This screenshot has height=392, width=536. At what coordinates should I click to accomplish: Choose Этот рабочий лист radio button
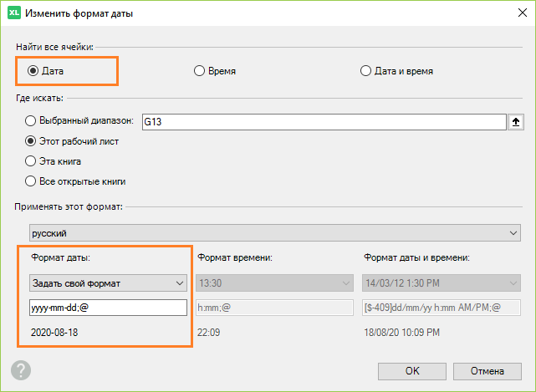(x=33, y=141)
